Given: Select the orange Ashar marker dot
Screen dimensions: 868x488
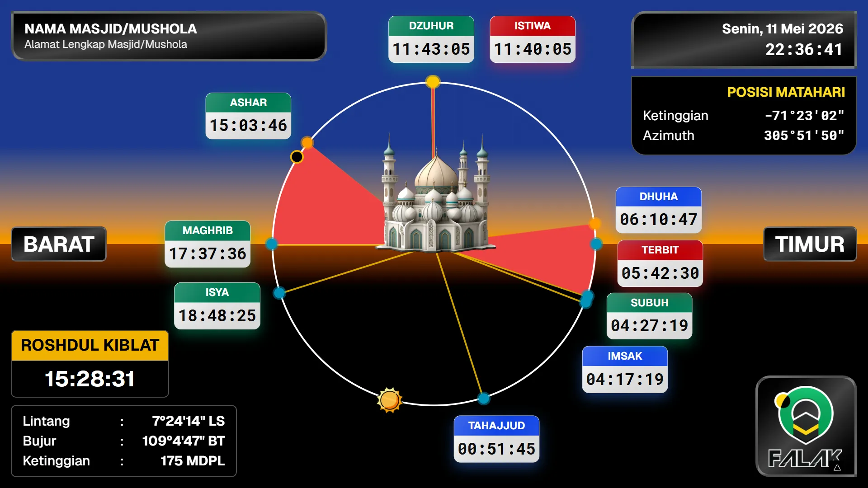Looking at the screenshot, I should click(307, 143).
